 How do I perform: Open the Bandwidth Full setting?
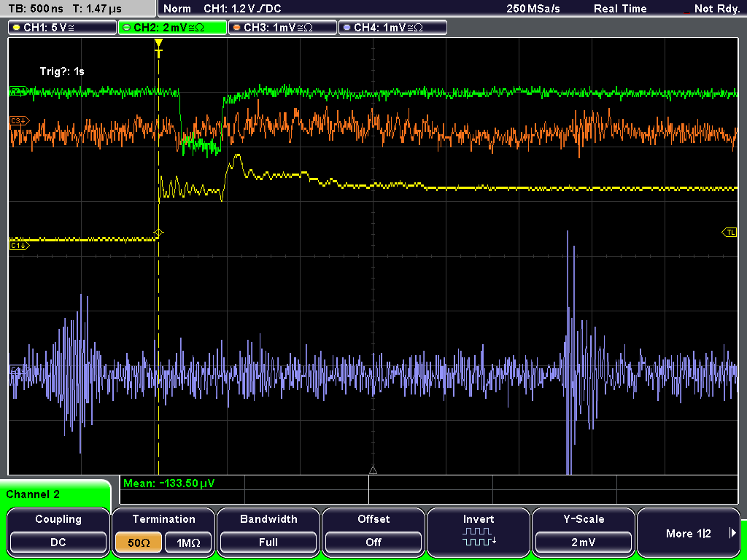point(268,532)
